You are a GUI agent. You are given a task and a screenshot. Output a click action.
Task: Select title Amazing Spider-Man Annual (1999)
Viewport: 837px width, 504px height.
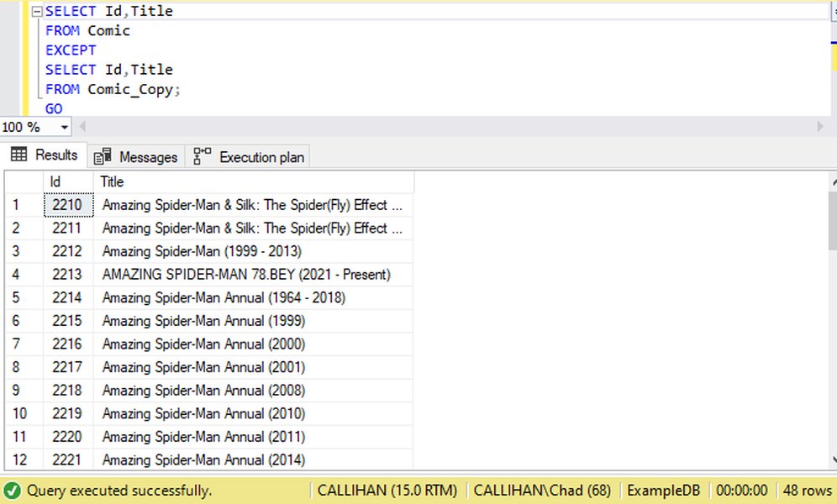(x=253, y=321)
